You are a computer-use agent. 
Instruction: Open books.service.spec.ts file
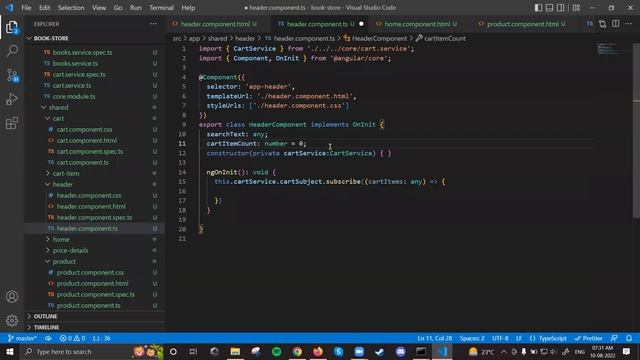click(x=82, y=52)
